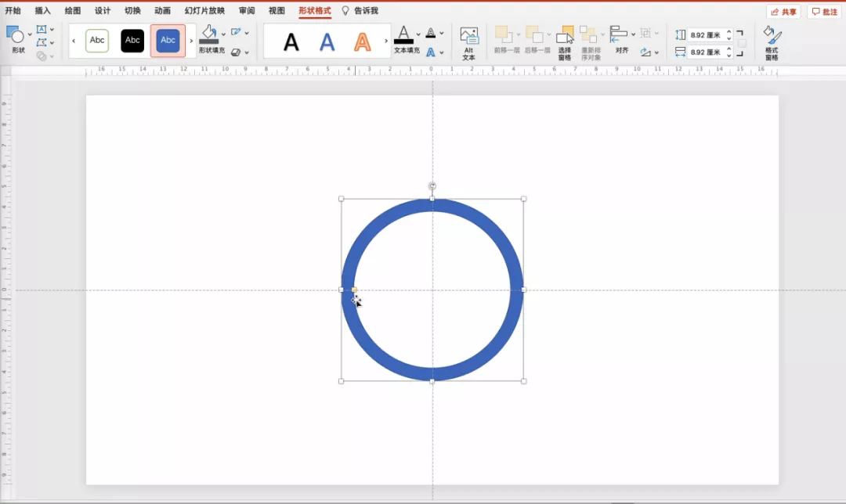Switch to the 切换 tab
846x504 pixels.
point(132,11)
